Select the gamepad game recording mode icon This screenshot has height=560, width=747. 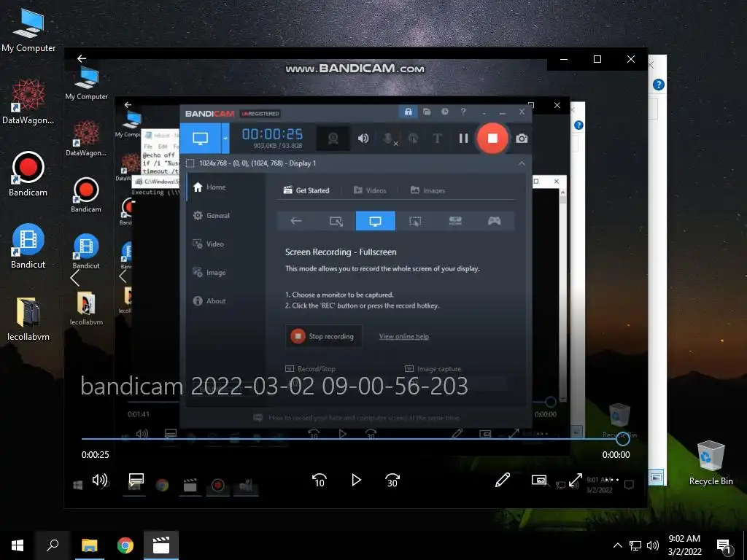point(494,221)
